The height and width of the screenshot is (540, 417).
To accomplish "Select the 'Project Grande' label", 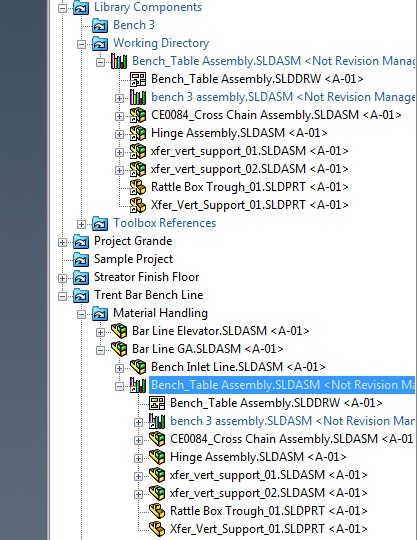I will click(x=133, y=241).
